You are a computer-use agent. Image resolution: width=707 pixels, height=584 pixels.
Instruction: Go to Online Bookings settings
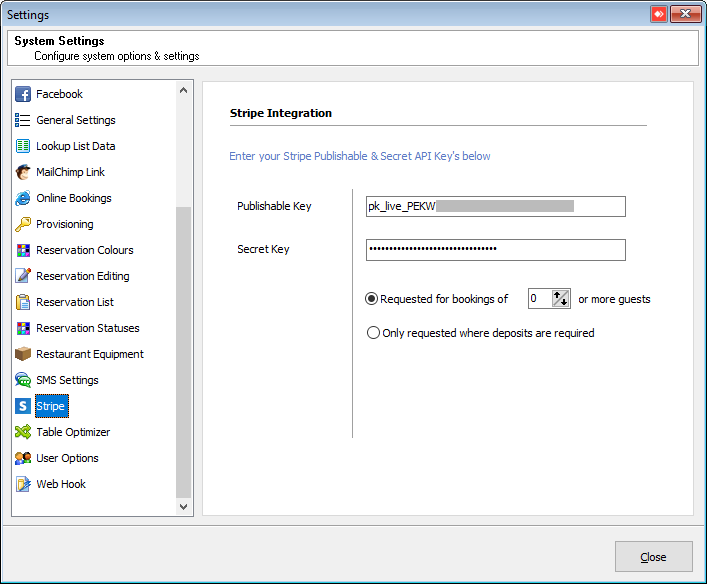[73, 198]
